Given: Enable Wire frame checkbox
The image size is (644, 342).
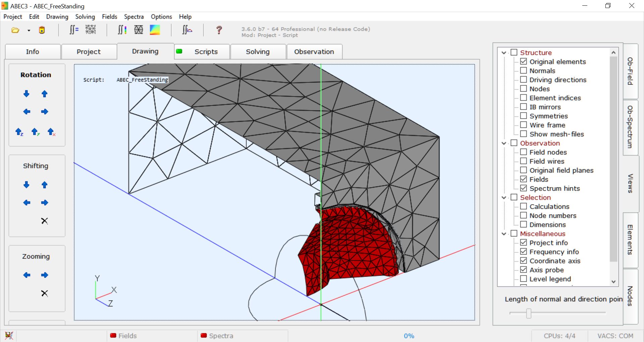Looking at the screenshot, I should (x=524, y=125).
